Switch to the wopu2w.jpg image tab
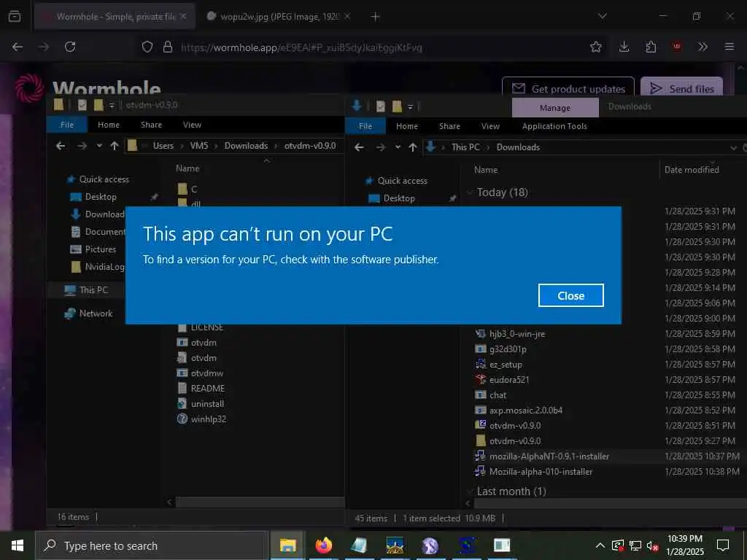The height and width of the screenshot is (560, 747). click(x=279, y=17)
